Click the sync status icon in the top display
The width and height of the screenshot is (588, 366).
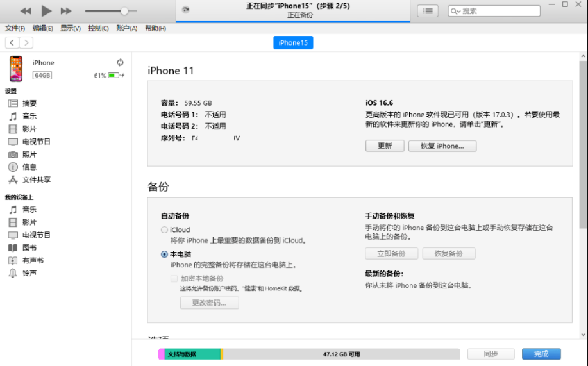click(185, 10)
